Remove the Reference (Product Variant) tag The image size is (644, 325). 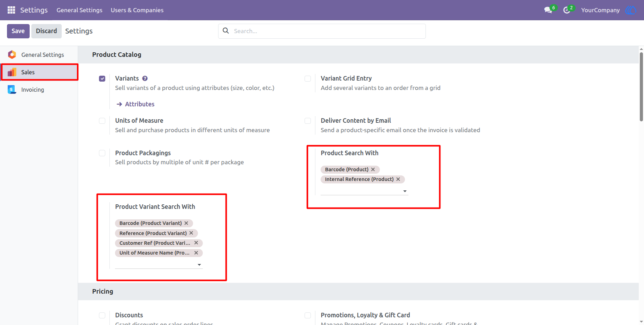click(x=191, y=233)
